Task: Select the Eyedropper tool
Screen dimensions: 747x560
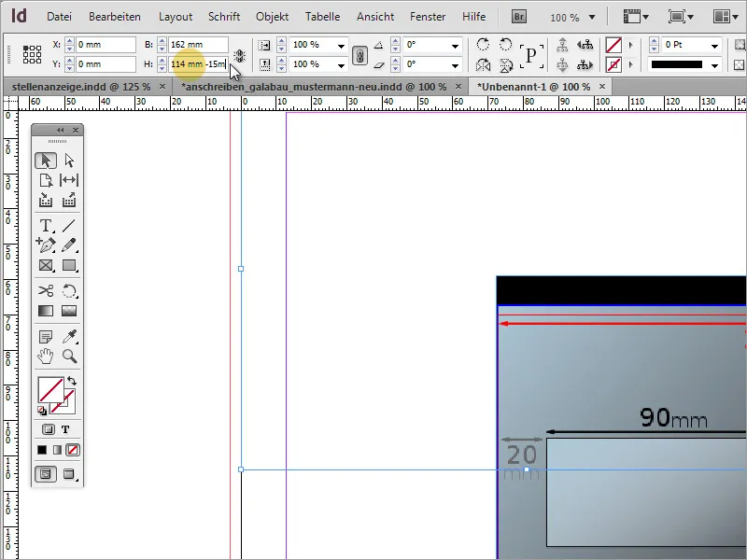Action: [x=69, y=337]
